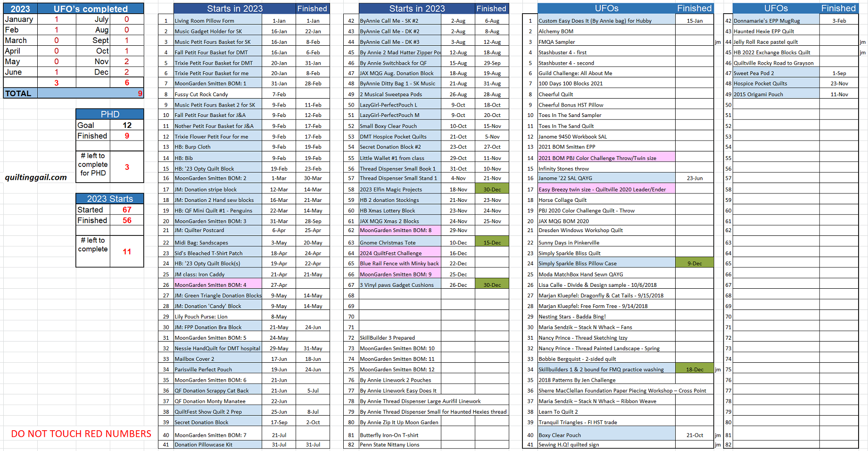The height and width of the screenshot is (451, 868).
Task: Click 'Butterfly Iron-On T-shirt' cell
Action: (400, 435)
